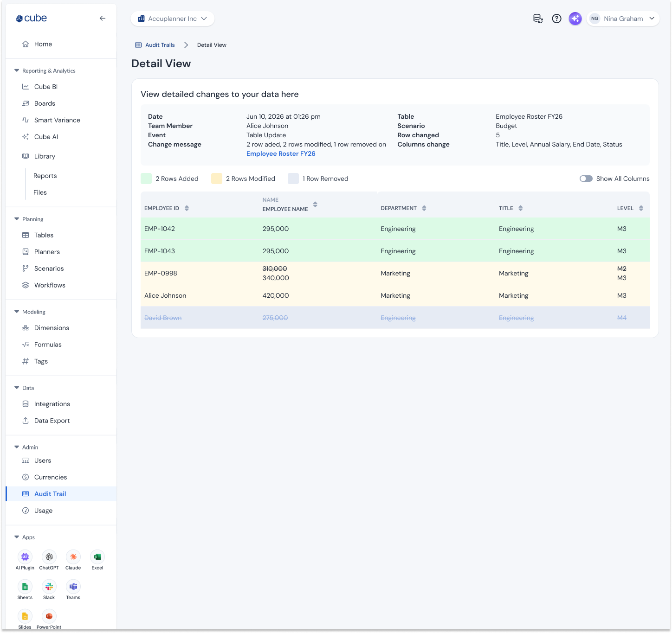Sort by Title column

(x=521, y=208)
